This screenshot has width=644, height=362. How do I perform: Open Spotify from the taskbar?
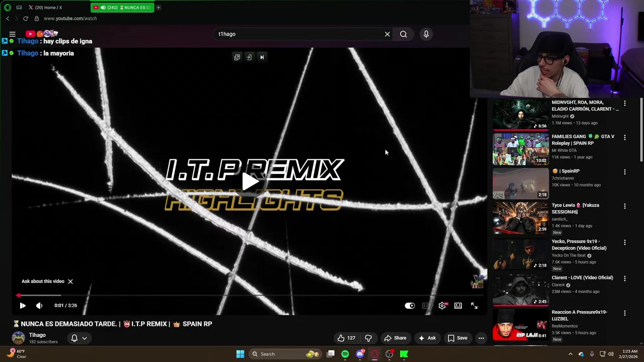coord(345,354)
